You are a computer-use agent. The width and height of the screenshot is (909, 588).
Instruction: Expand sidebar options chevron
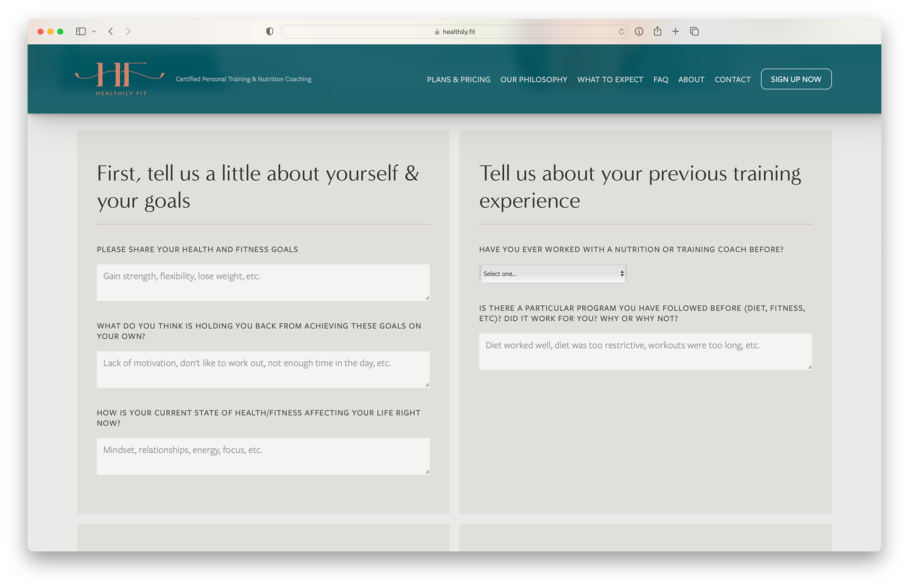click(x=94, y=32)
